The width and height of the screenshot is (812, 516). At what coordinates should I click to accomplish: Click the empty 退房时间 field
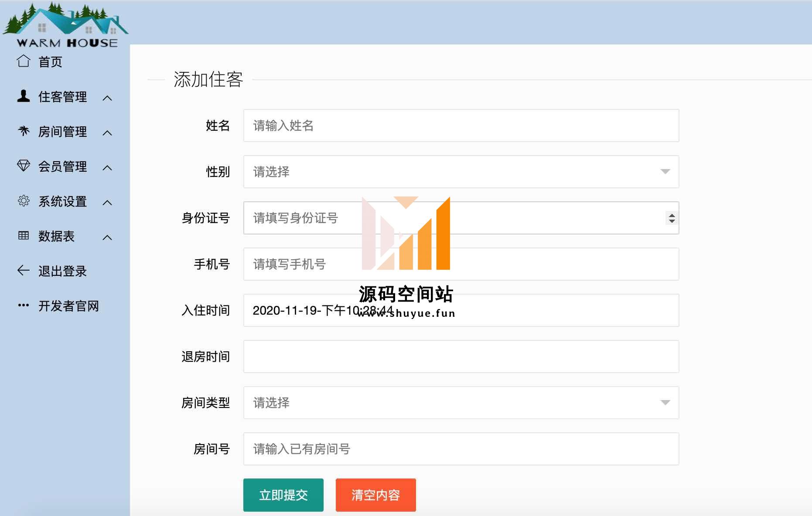tap(461, 356)
